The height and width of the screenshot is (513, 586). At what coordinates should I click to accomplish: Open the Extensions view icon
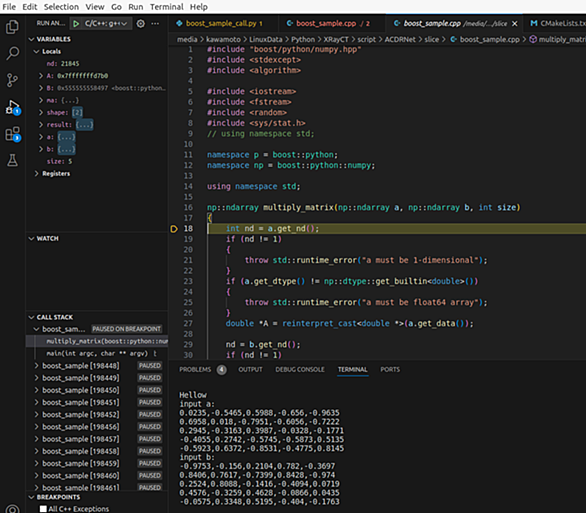coord(12,134)
